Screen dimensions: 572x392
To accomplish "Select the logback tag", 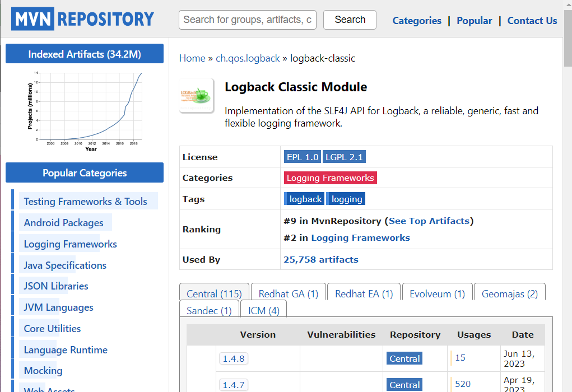I will [305, 199].
